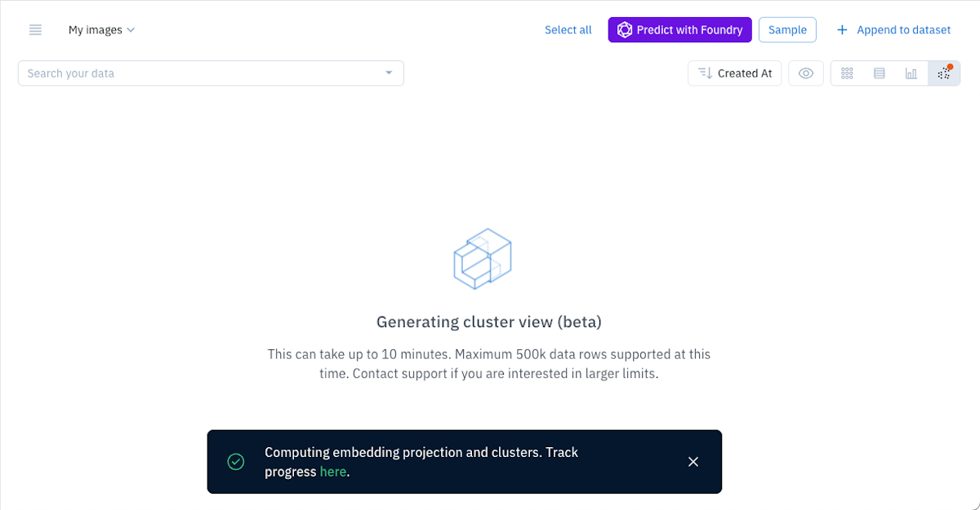Click the Sample button
Image resolution: width=980 pixels, height=510 pixels.
pyautogui.click(x=787, y=30)
